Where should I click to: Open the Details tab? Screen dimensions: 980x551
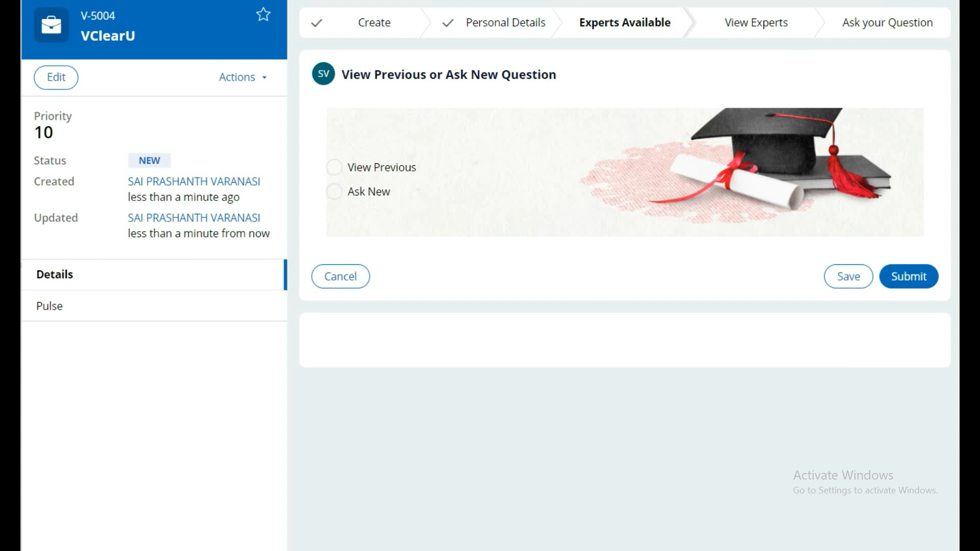pyautogui.click(x=55, y=274)
